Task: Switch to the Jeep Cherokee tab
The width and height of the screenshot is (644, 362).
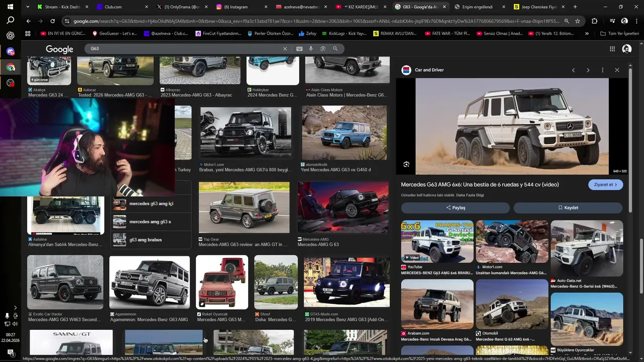Action: click(x=538, y=7)
